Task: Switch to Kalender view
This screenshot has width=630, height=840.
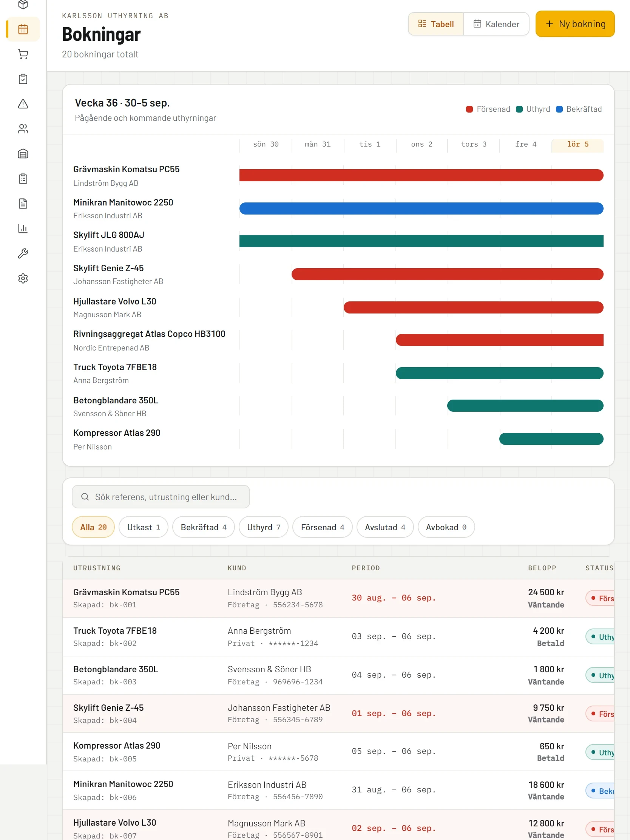Action: (496, 24)
